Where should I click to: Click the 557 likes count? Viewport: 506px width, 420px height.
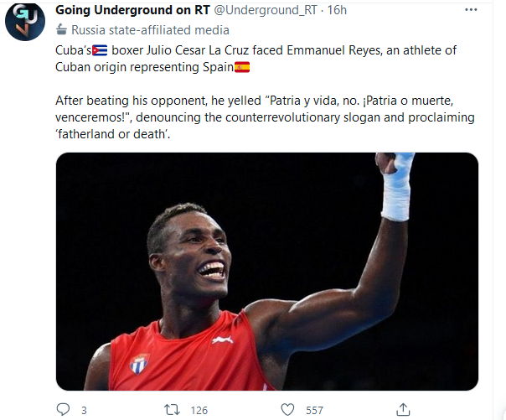pos(314,410)
